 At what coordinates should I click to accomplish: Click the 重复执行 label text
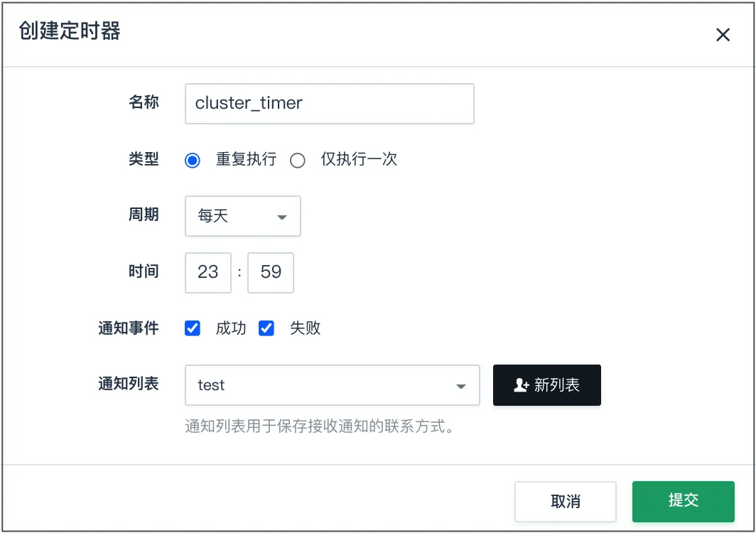(x=246, y=159)
